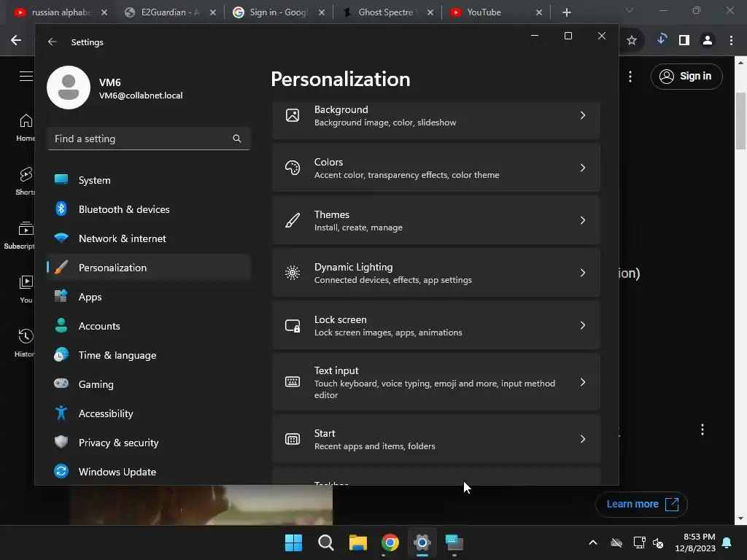This screenshot has height=560, width=747.
Task: Click the VM6 user avatar picture
Action: [x=69, y=87]
